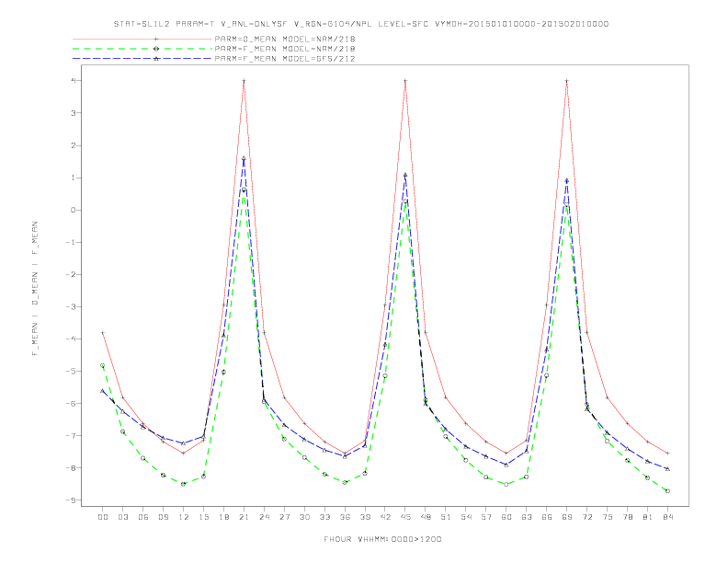Click x-axis tick label 54
This screenshot has width=728, height=563.
coord(466,517)
